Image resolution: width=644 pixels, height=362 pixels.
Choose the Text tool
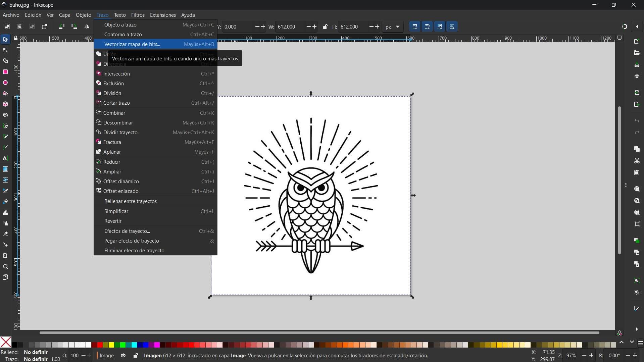(x=5, y=158)
